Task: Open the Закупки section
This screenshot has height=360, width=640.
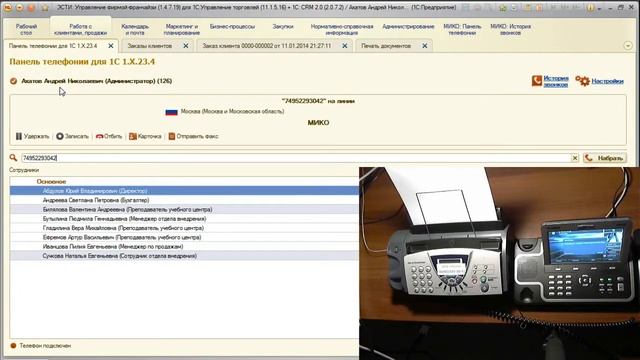Action: 283,26
